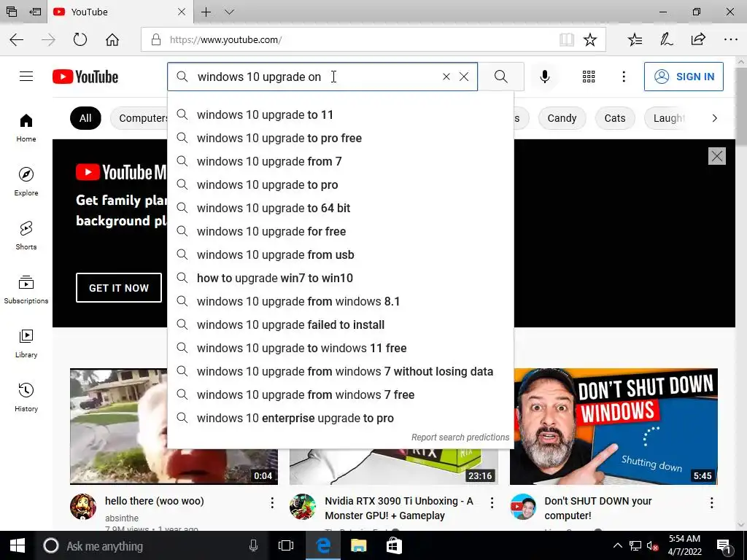747x560 pixels.
Task: Click the share icon in Edge toolbar
Action: click(698, 39)
